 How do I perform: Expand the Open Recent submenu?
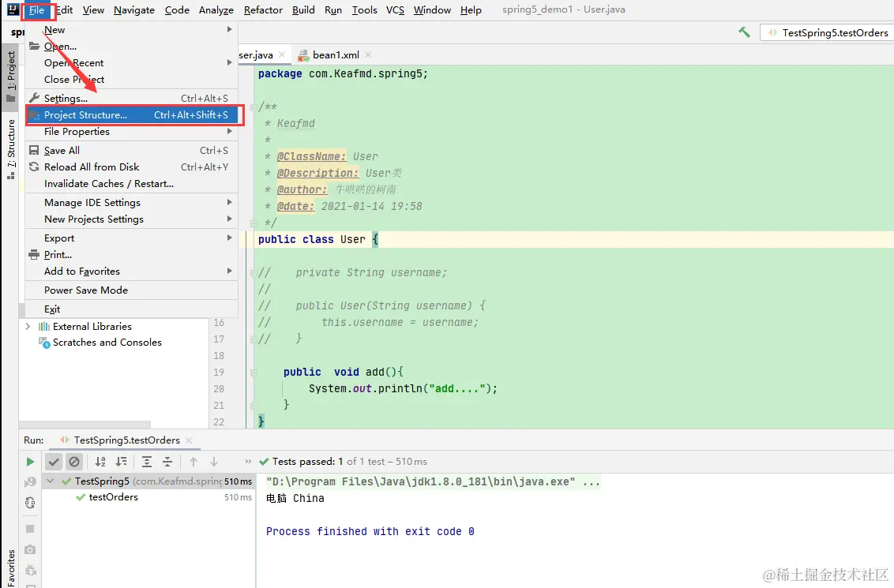[x=131, y=62]
